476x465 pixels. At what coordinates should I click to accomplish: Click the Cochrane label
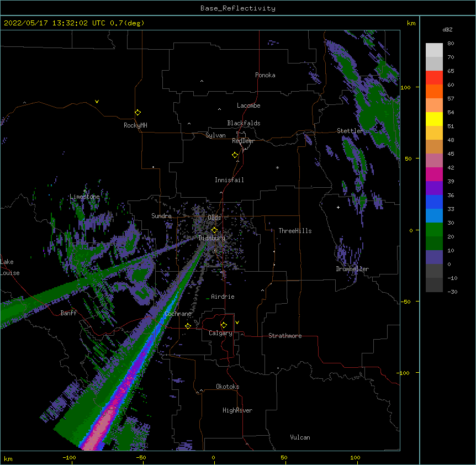click(178, 314)
